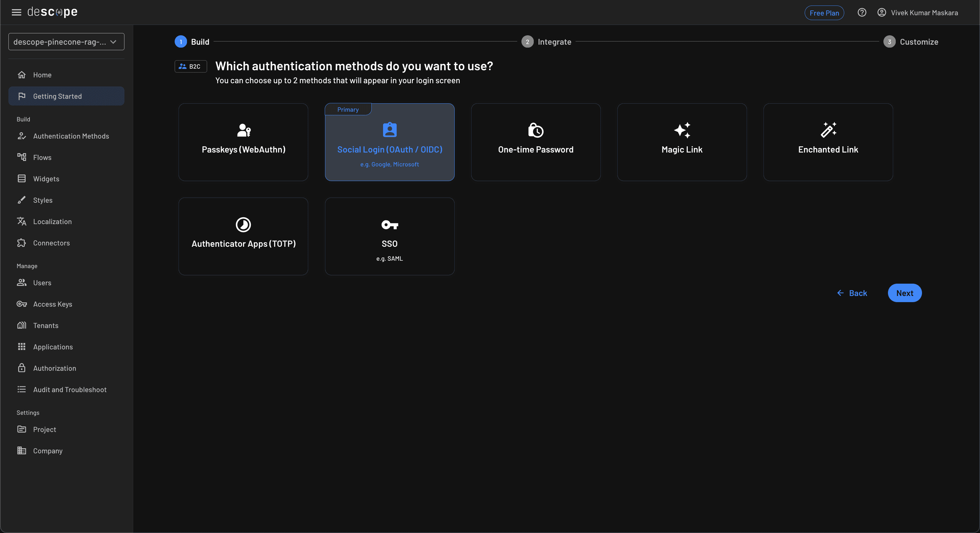The height and width of the screenshot is (533, 980).
Task: Select the Passkeys (WebAuthn) method card
Action: coord(243,142)
